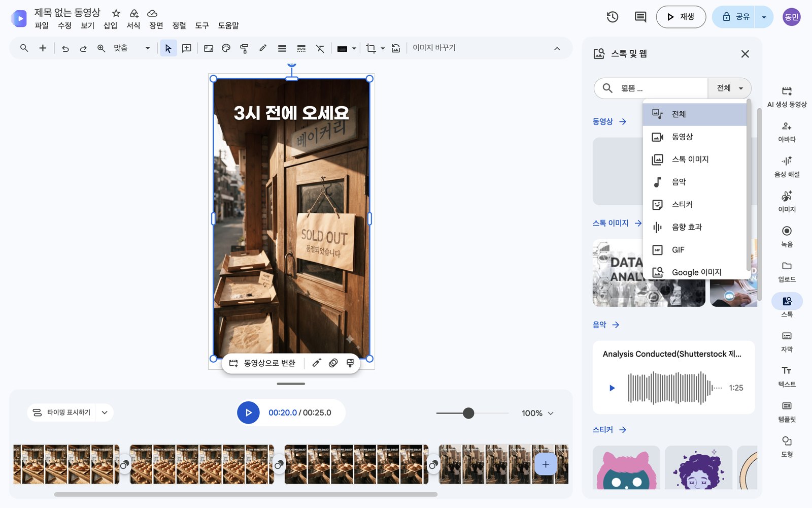Image resolution: width=812 pixels, height=508 pixels.
Task: Choose 음향 효과 from filter list
Action: pyautogui.click(x=695, y=227)
